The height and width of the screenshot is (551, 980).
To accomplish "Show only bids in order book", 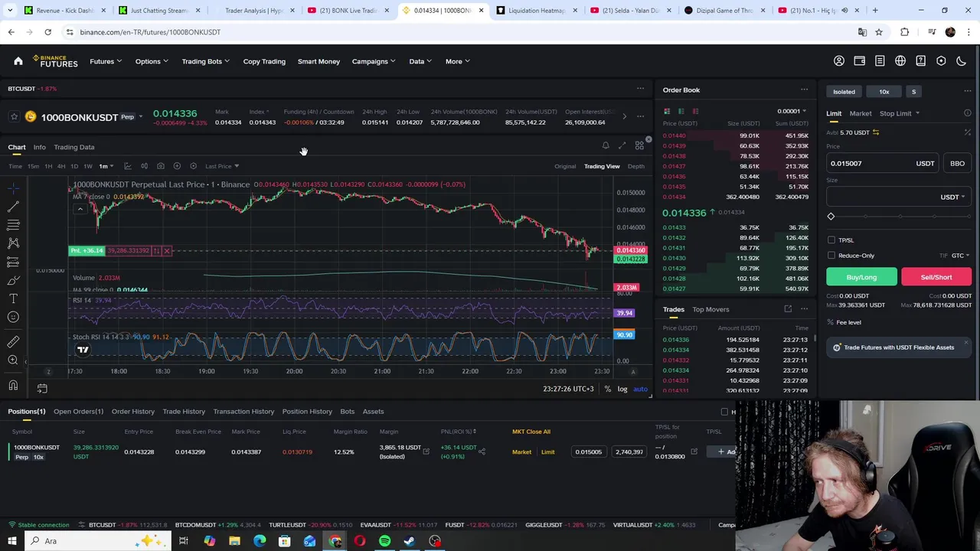I will tap(681, 111).
